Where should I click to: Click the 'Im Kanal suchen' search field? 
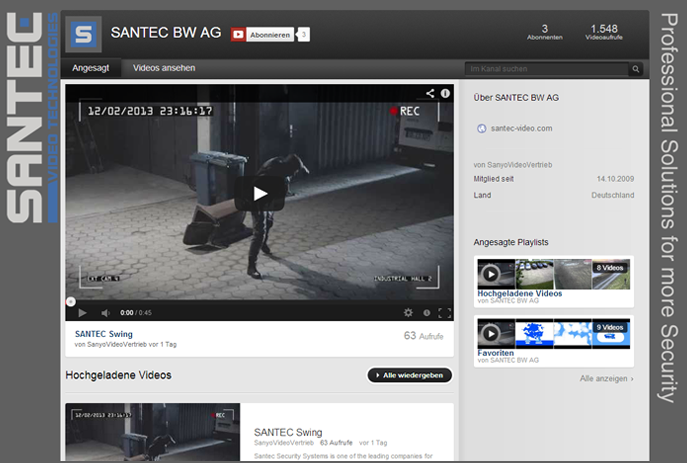(x=545, y=69)
